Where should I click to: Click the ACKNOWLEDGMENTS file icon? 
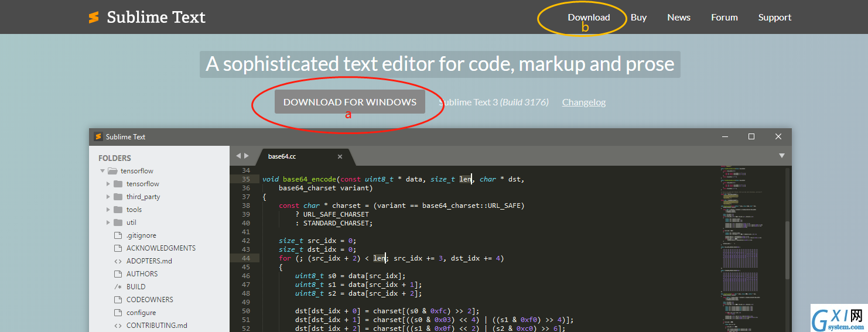[x=118, y=248]
